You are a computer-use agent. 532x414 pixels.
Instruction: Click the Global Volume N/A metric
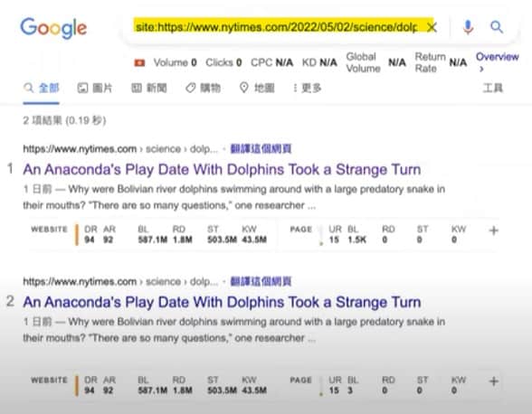tap(376, 62)
